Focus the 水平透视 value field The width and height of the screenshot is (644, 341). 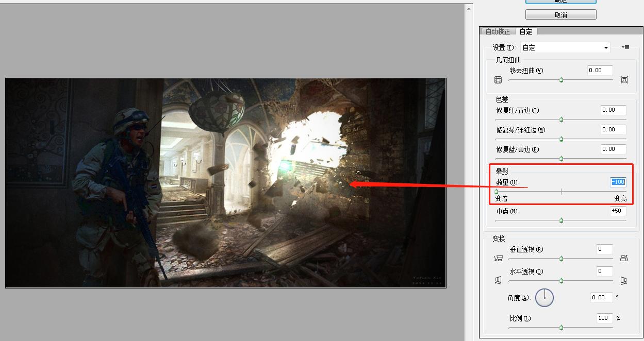(x=605, y=271)
